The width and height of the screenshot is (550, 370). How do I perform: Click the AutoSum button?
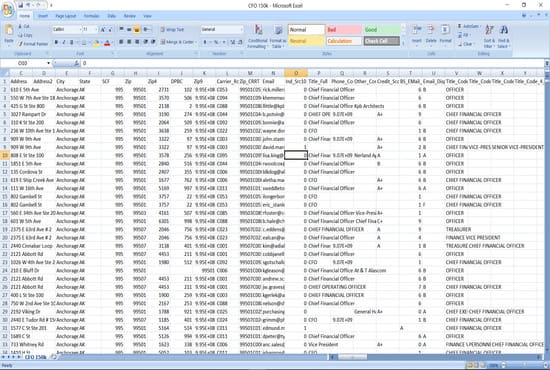pyautogui.click(x=469, y=26)
